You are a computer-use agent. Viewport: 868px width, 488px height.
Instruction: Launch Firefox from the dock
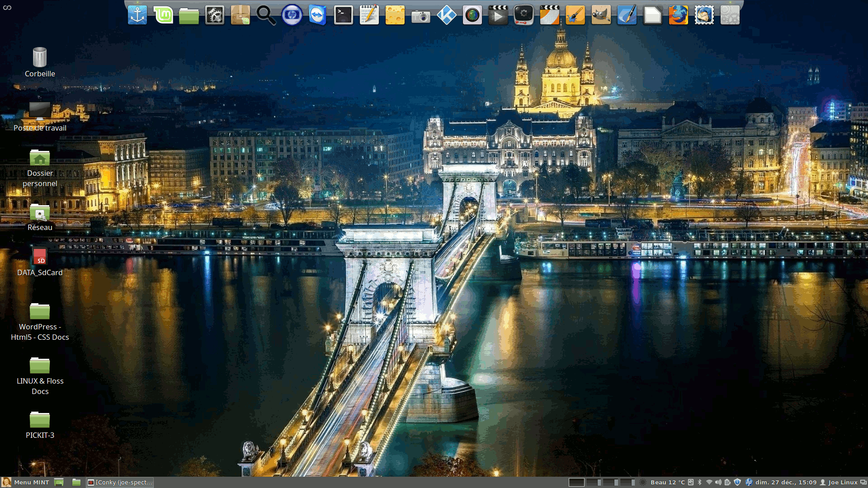678,15
